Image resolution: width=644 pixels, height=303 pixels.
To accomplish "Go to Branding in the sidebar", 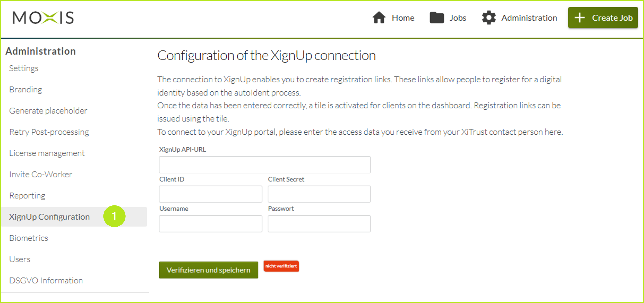I will coord(25,90).
